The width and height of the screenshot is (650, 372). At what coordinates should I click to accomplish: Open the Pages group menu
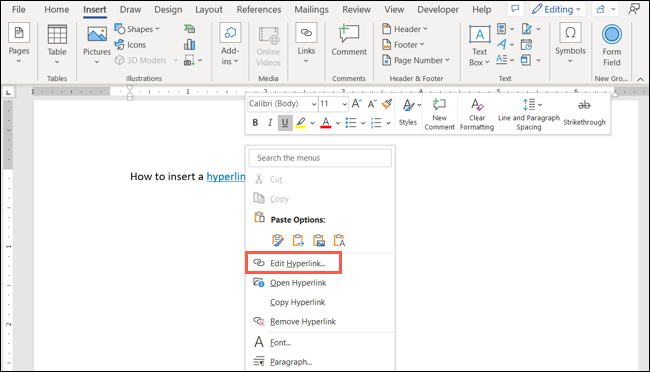pyautogui.click(x=19, y=44)
